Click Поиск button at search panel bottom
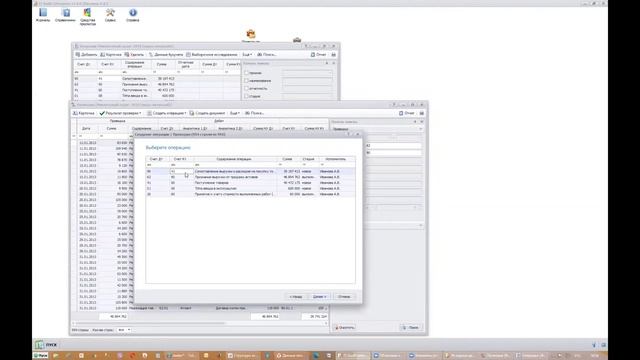This screenshot has width=640, height=360. 411,327
